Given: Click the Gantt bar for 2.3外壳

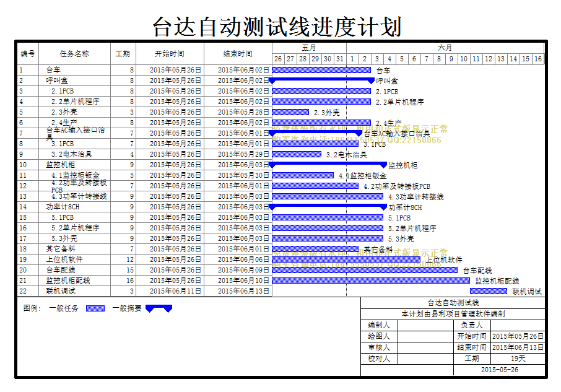Looking at the screenshot, I should (290, 112).
